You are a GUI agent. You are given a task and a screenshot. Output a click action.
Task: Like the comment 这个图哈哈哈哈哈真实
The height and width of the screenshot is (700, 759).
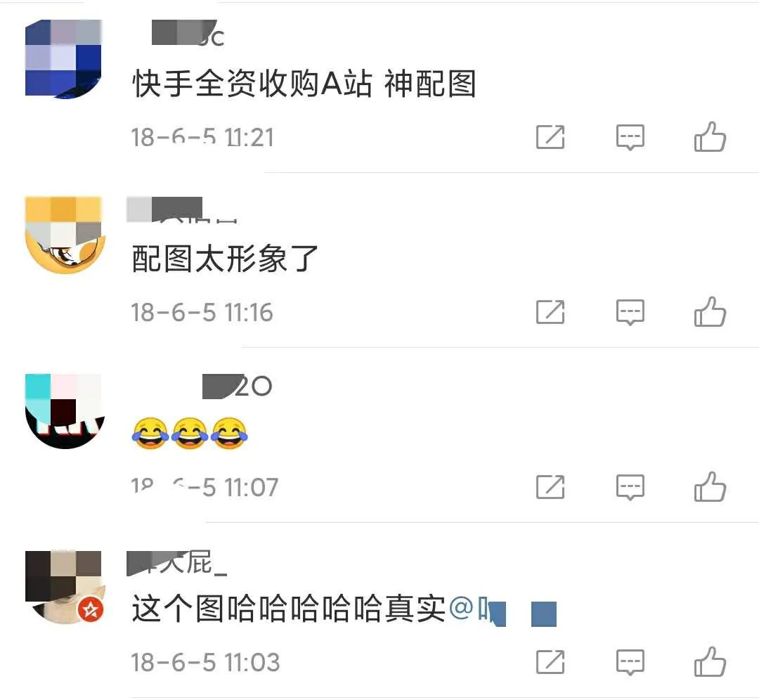point(710,662)
